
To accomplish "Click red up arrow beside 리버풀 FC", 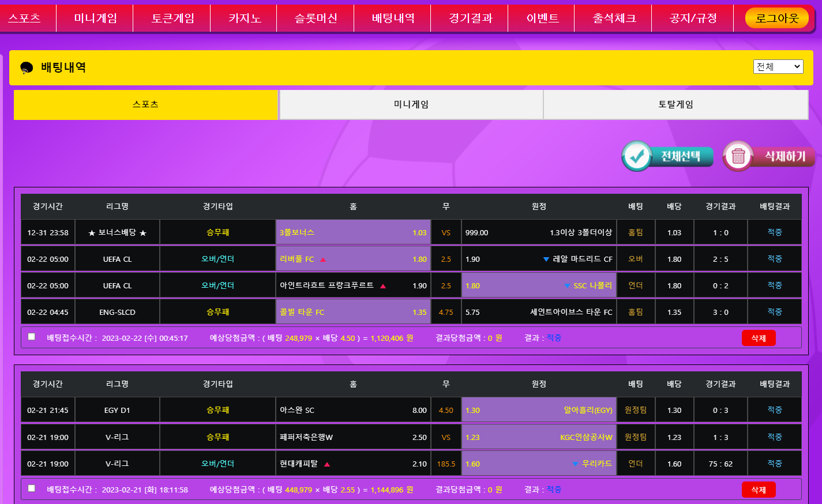I will coord(323,259).
